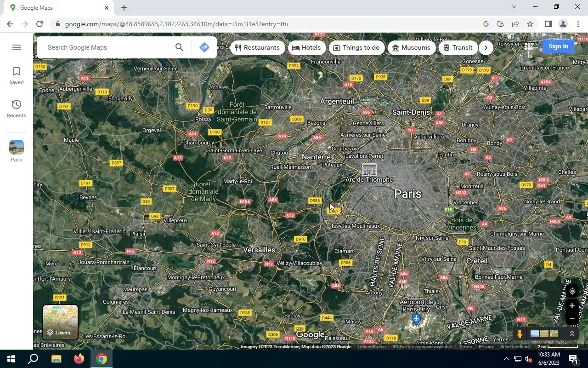Open Chrome three-dot menu
588x368 pixels.
[577, 24]
